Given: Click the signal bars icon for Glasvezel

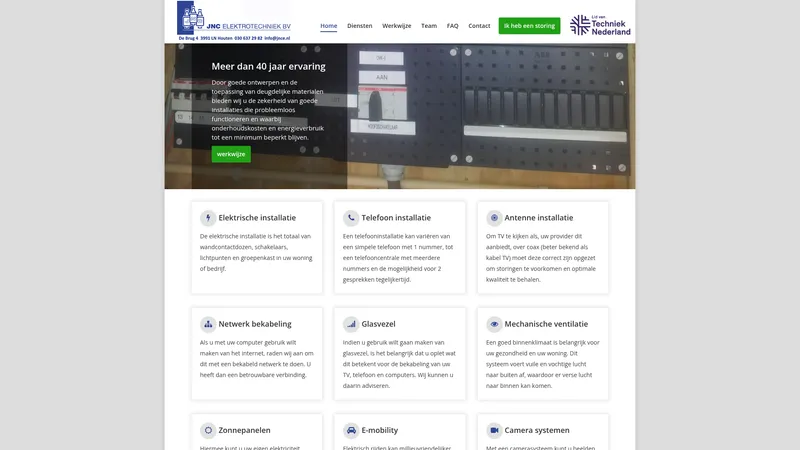Looking at the screenshot, I should (x=351, y=324).
